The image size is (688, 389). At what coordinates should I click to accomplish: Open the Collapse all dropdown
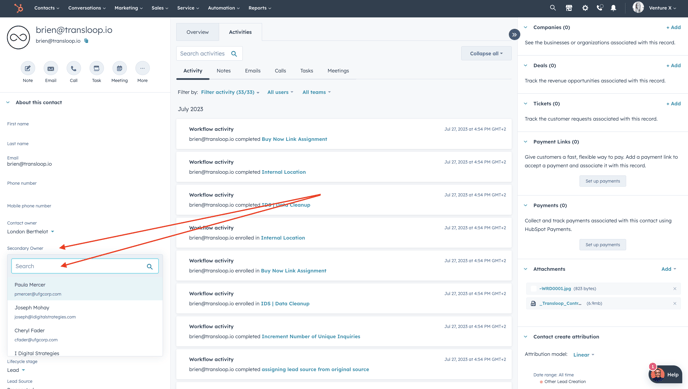(x=486, y=54)
